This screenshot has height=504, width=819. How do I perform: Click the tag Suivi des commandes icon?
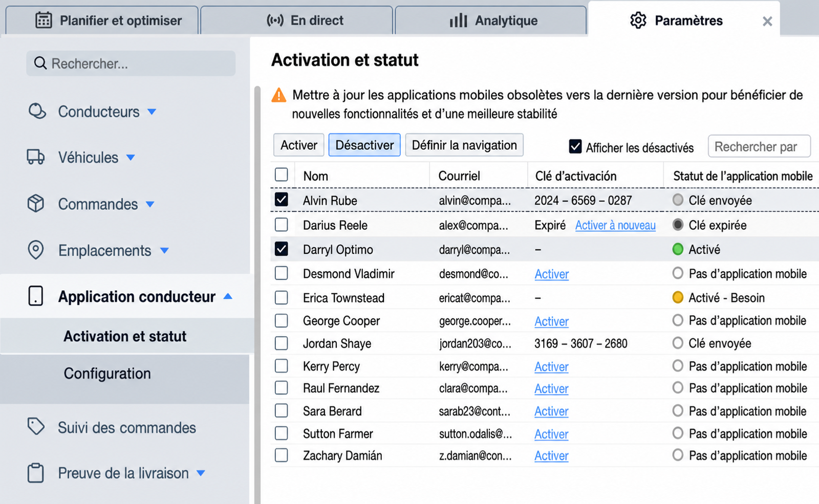click(36, 427)
